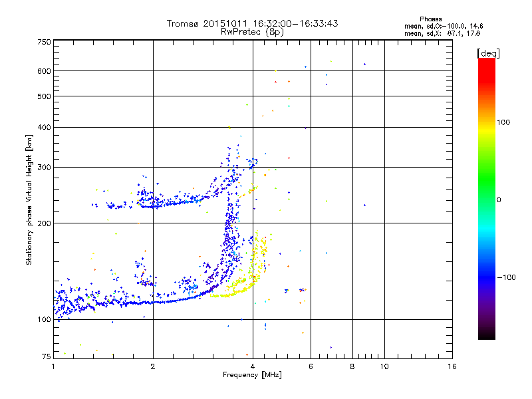Click the phase colorbar gradient
Screen dimensions: 532x399
coord(487,198)
